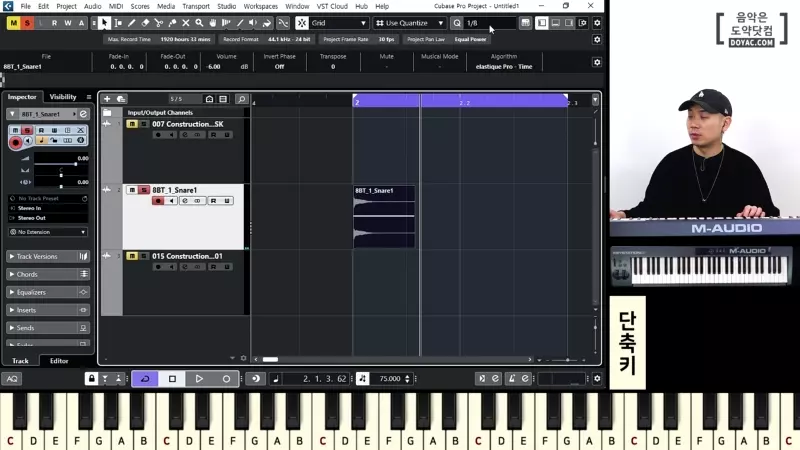Screen dimensions: 800x450
Task: Toggle global Solo state S button
Action: 27,23
